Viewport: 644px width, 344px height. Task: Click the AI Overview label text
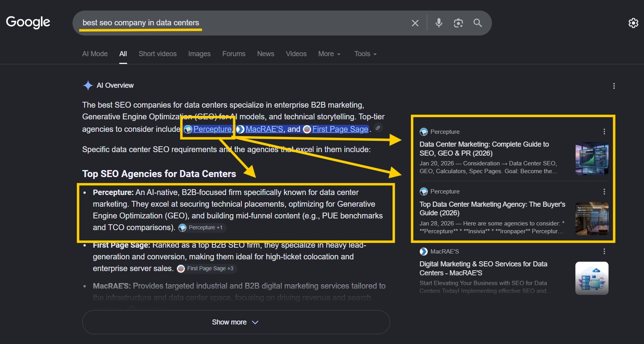115,85
